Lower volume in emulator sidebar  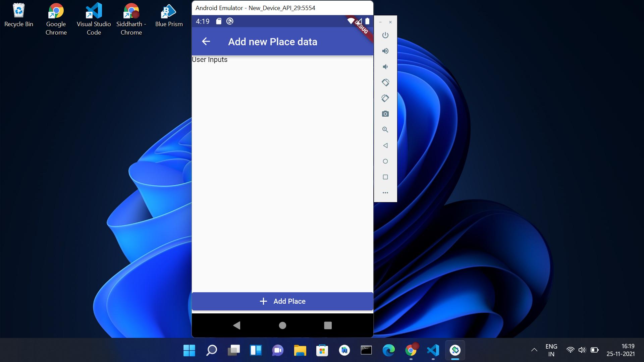coord(385,67)
